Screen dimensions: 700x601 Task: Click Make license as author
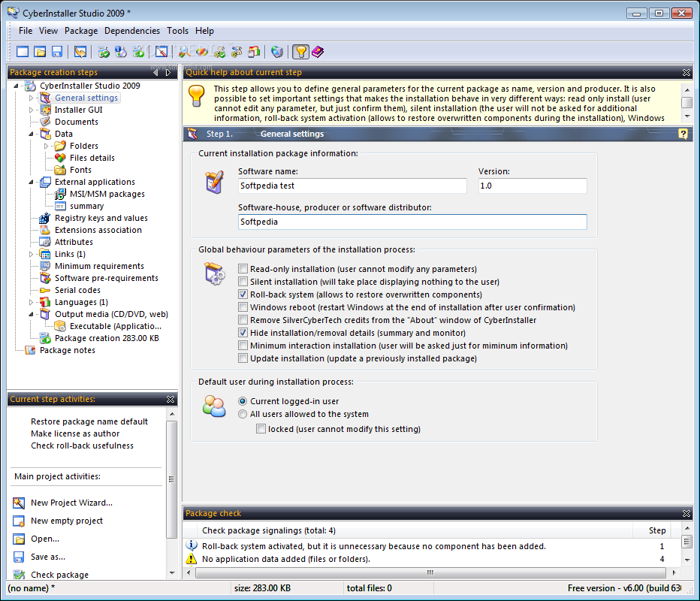pos(75,433)
